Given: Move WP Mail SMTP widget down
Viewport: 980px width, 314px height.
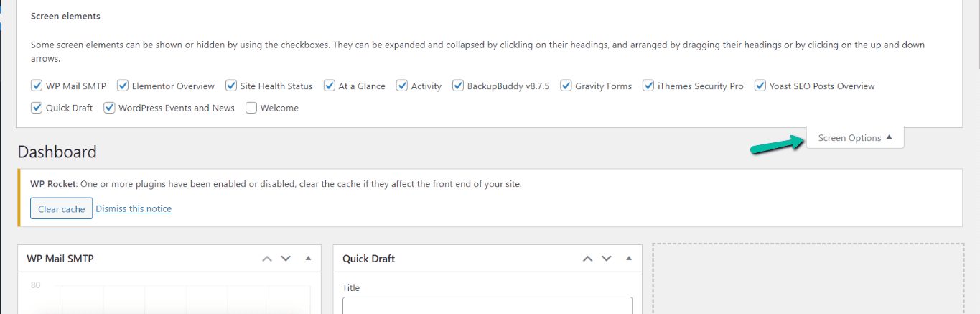Looking at the screenshot, I should pyautogui.click(x=286, y=259).
